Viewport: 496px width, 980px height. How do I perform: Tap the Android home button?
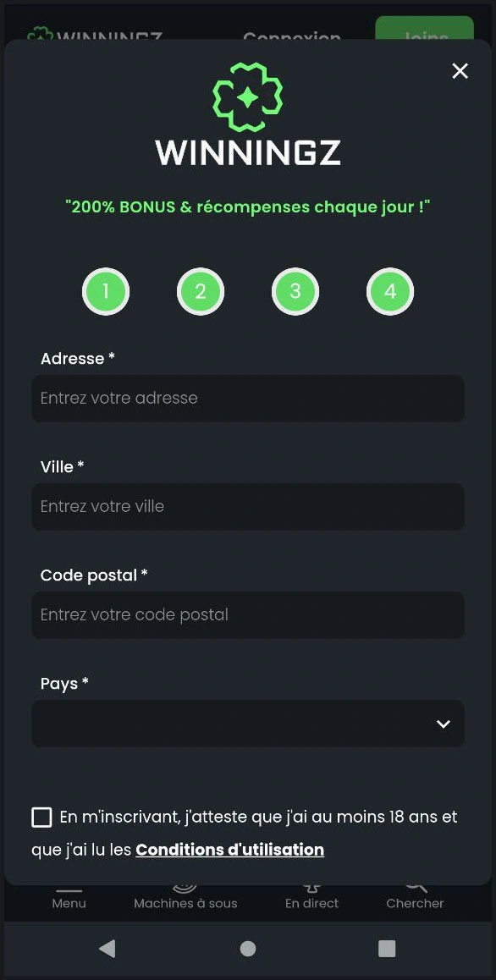pos(247,949)
